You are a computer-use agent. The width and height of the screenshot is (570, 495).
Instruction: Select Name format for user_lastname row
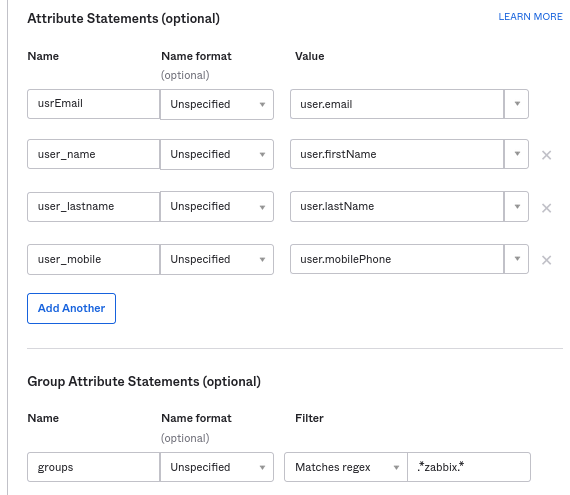tap(217, 206)
